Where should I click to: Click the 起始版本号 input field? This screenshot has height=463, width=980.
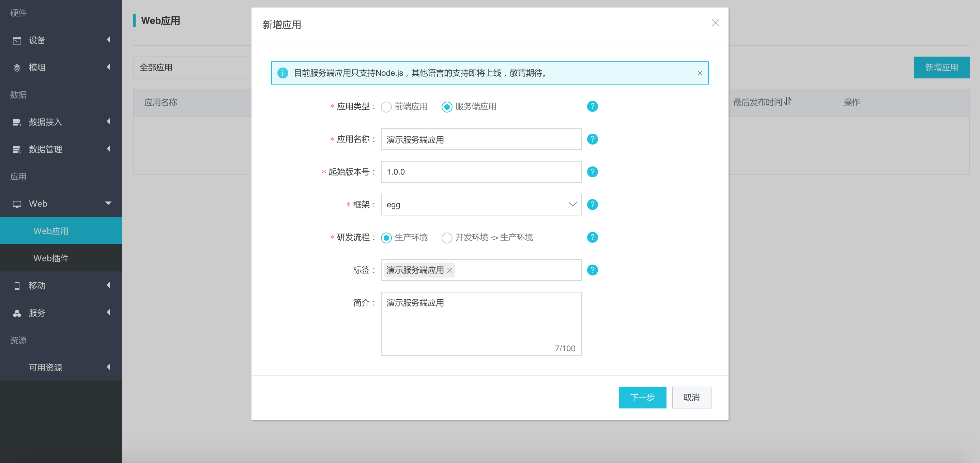click(481, 172)
